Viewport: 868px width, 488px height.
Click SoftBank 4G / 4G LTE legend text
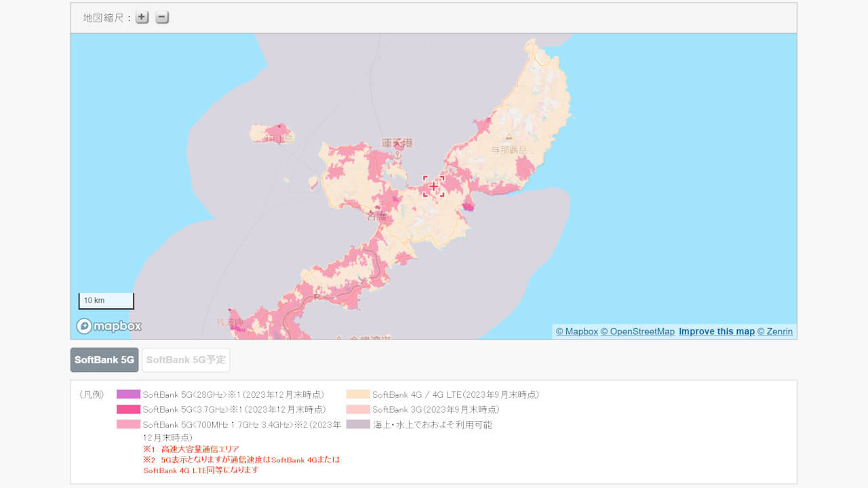coord(456,394)
